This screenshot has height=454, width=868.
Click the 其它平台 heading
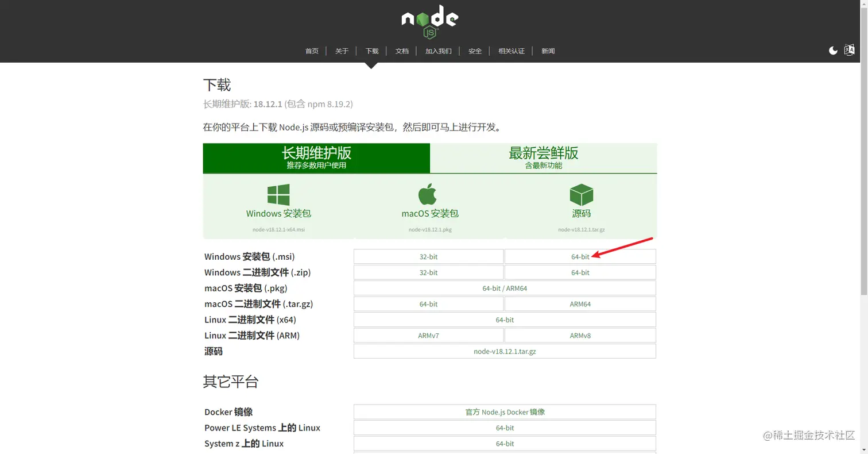point(231,381)
